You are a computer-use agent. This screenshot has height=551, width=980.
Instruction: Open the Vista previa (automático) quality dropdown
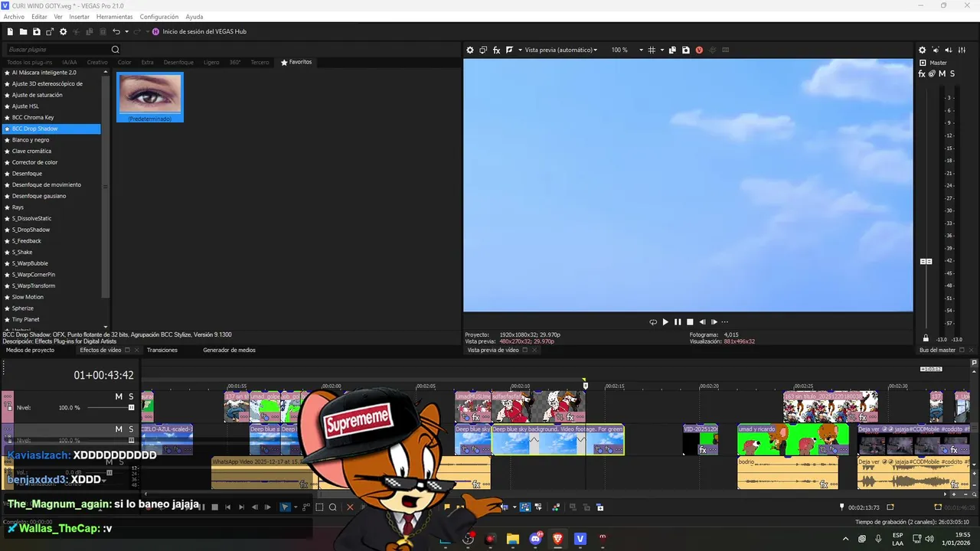click(x=560, y=50)
